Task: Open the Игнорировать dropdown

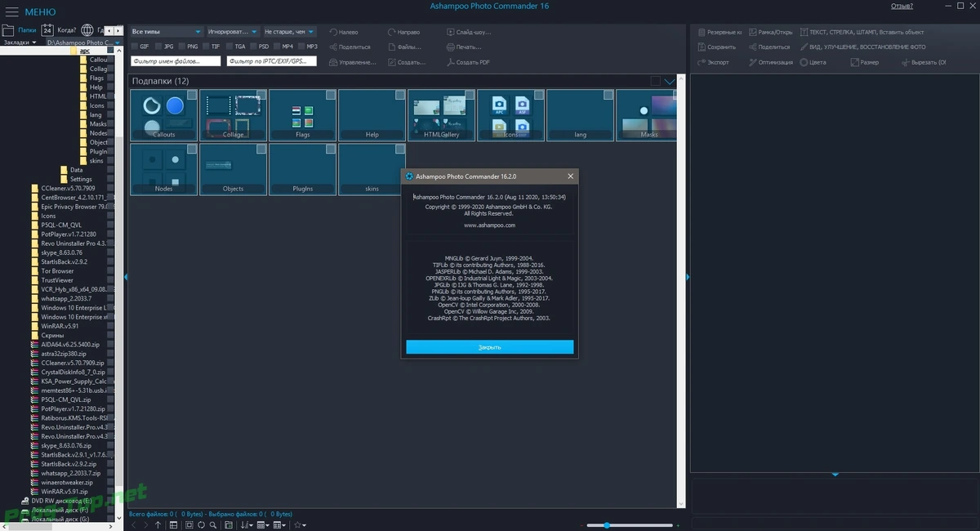Action: pyautogui.click(x=232, y=32)
